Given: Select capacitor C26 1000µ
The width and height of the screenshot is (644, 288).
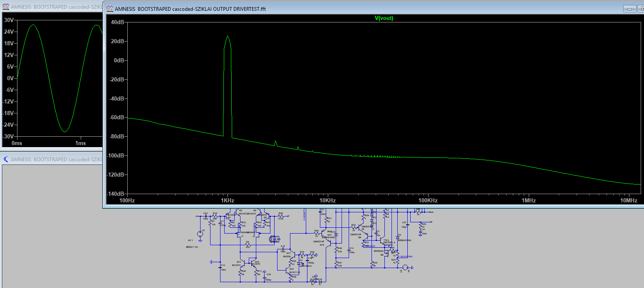Looking at the screenshot, I should [x=265, y=278].
